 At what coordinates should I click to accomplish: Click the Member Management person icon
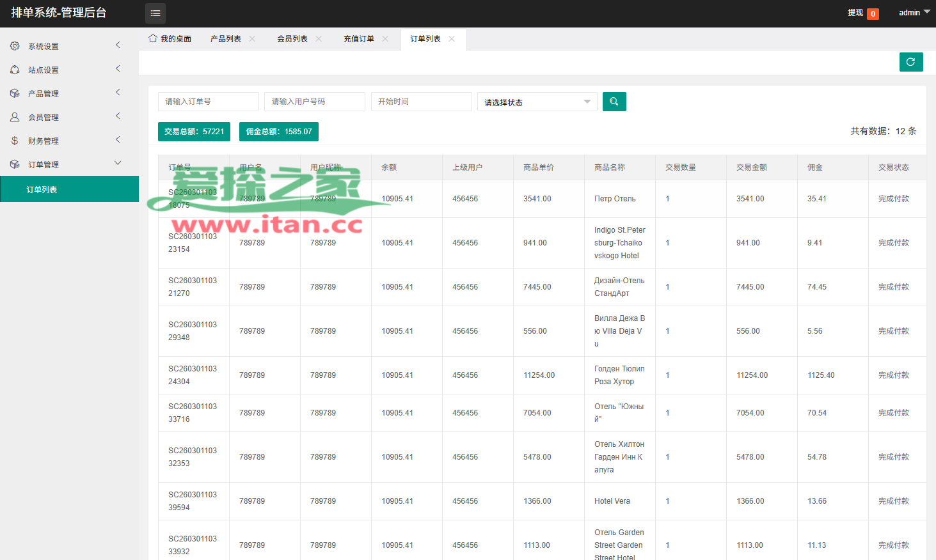(15, 117)
